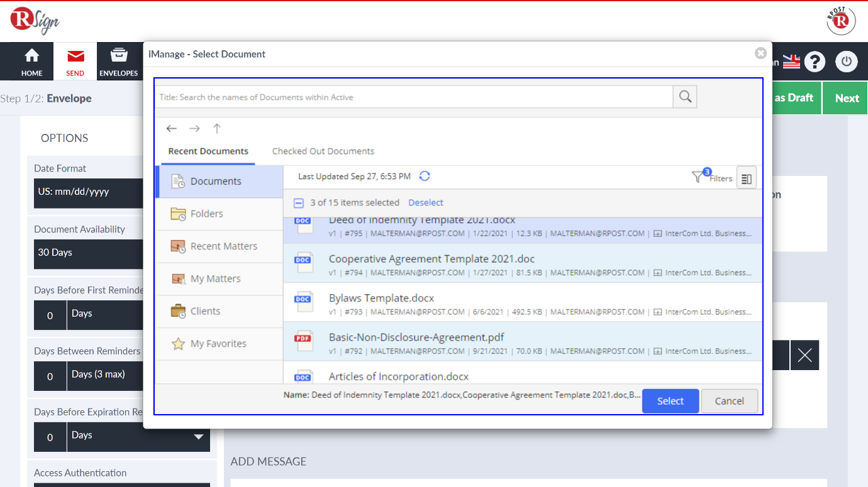
Task: Click the document title search field
Action: [414, 97]
